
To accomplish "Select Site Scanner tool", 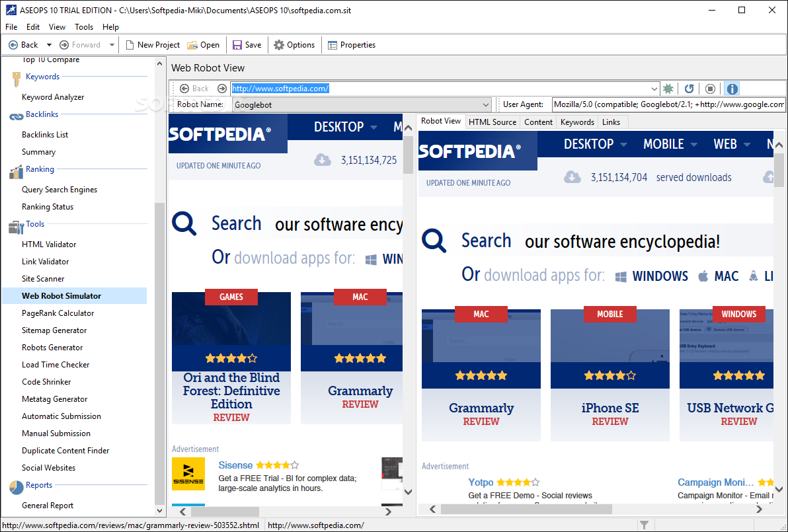I will click(43, 278).
